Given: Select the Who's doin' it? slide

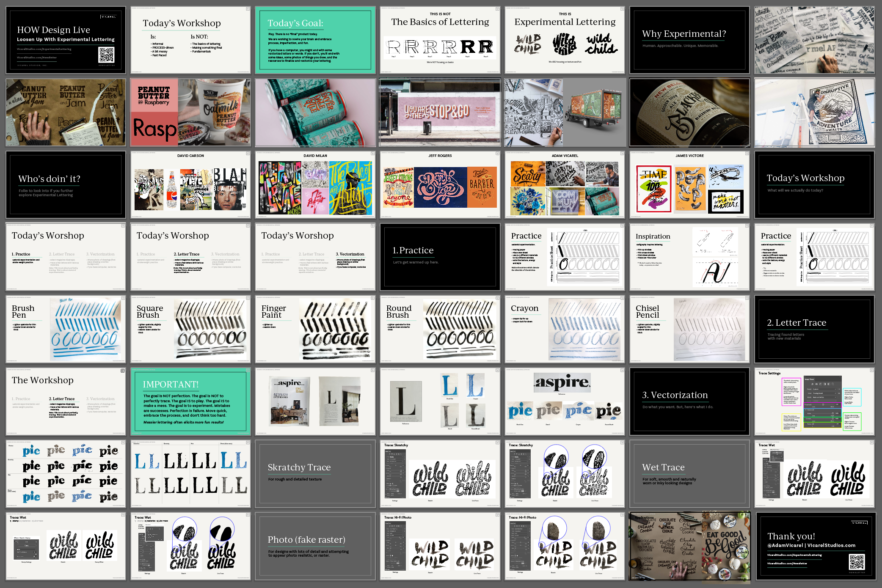Looking at the screenshot, I should 66,184.
